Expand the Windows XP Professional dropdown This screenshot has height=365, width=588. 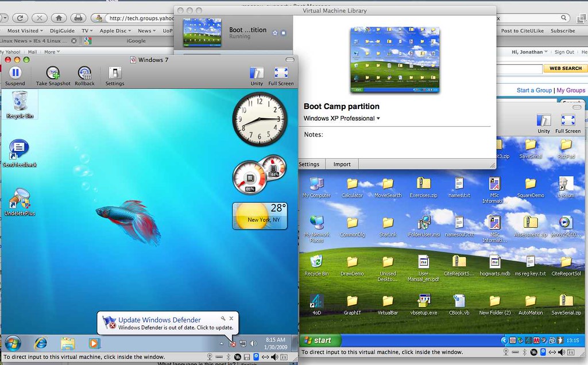tap(342, 118)
